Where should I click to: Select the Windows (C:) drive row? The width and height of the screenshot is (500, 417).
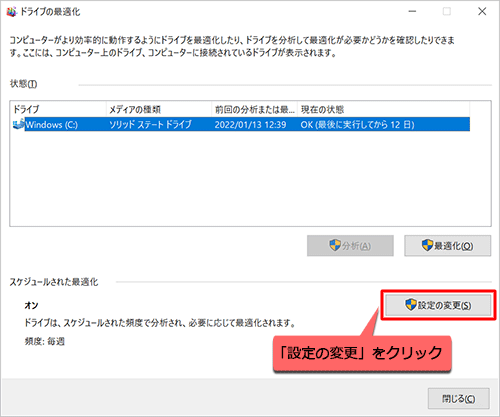pos(241,124)
